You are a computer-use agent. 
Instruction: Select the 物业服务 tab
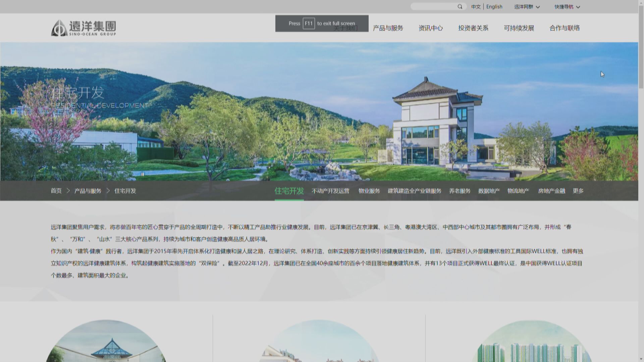tap(369, 191)
